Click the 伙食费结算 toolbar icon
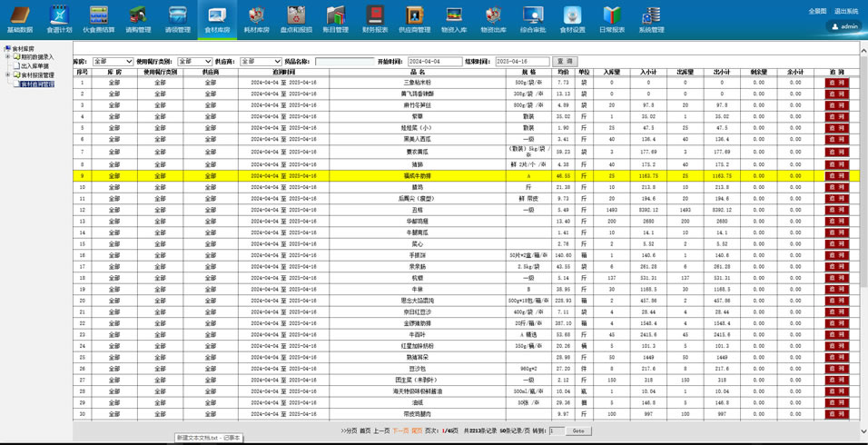This screenshot has width=868, height=445. tap(98, 18)
